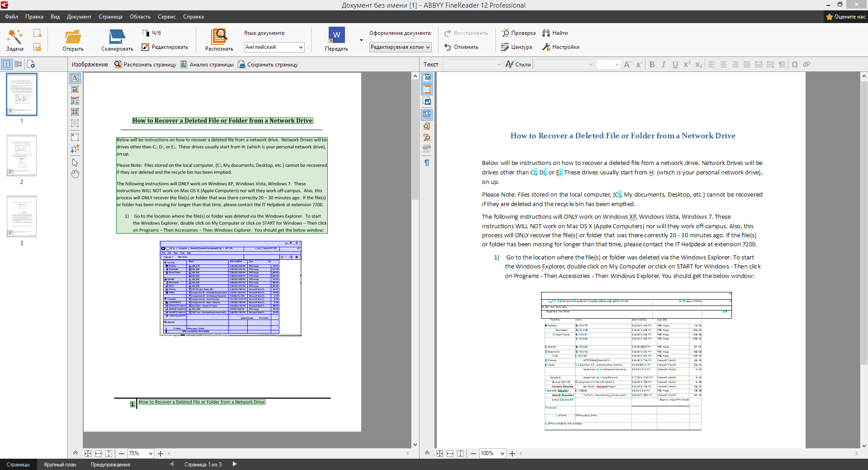
Task: Select the text area drawing tool
Action: click(75, 78)
